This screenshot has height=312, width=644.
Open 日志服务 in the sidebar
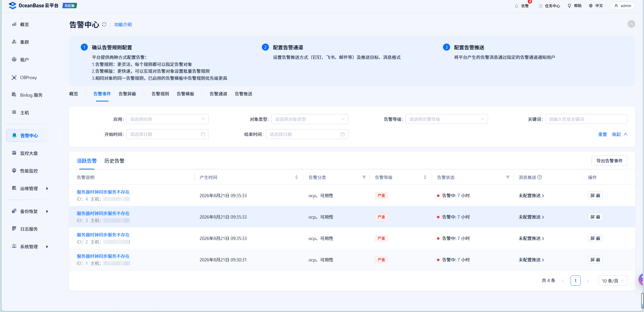tap(29, 229)
